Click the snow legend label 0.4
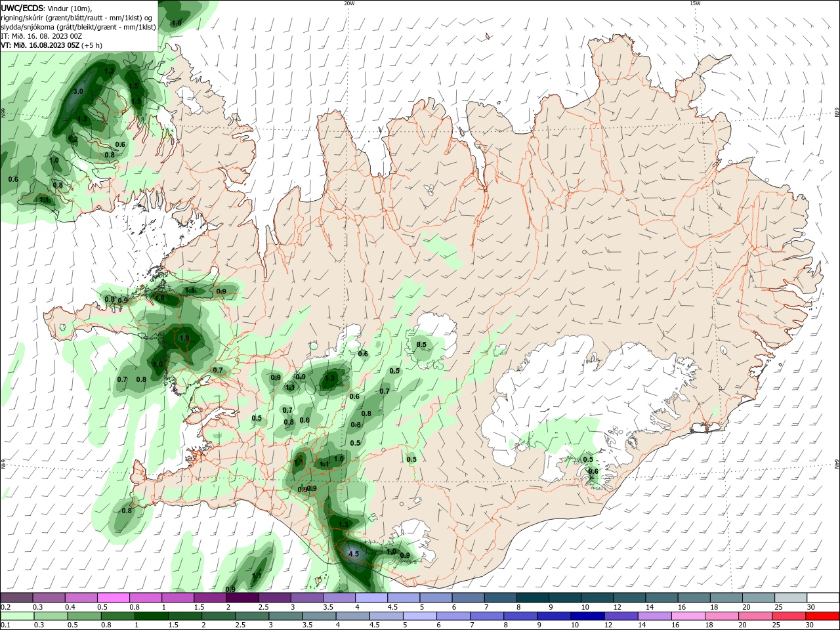The height and width of the screenshot is (630, 840). [70, 607]
